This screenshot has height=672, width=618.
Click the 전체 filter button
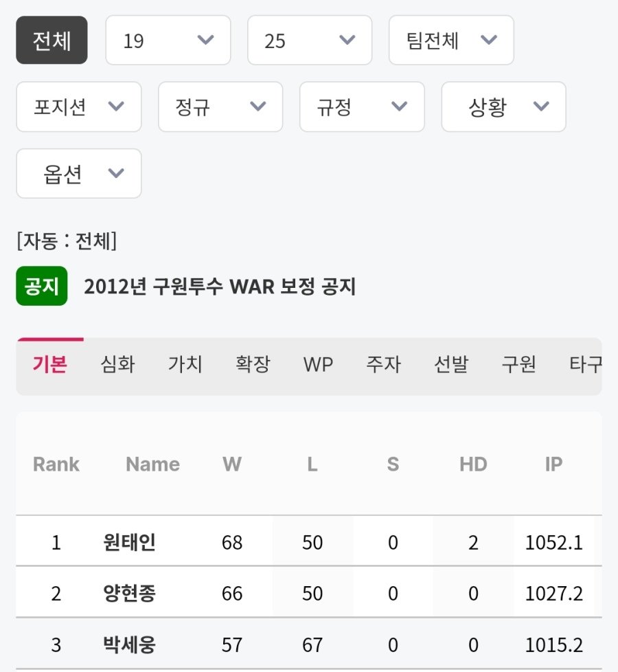[x=51, y=41]
